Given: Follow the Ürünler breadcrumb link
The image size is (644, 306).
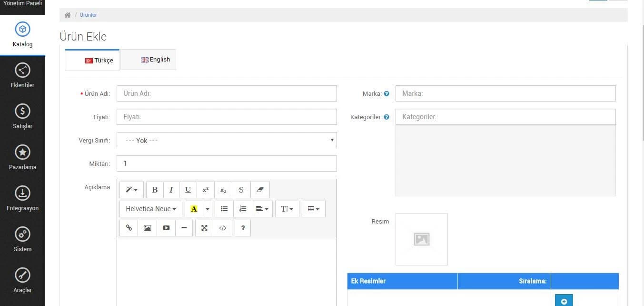Looking at the screenshot, I should pyautogui.click(x=88, y=15).
